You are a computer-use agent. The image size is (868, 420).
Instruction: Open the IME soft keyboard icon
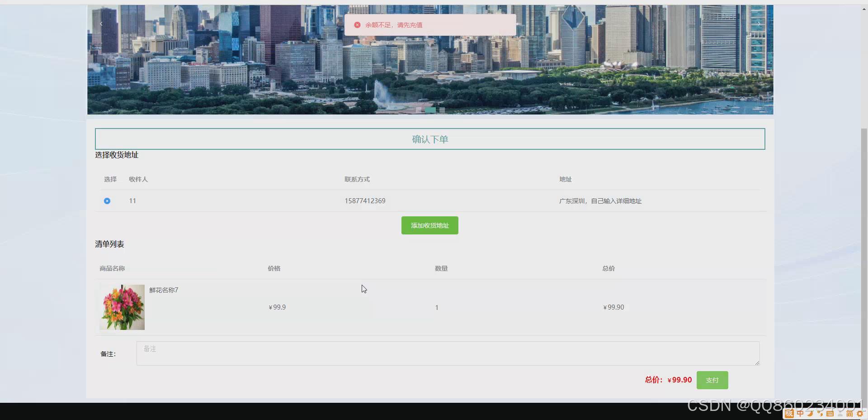pos(830,414)
